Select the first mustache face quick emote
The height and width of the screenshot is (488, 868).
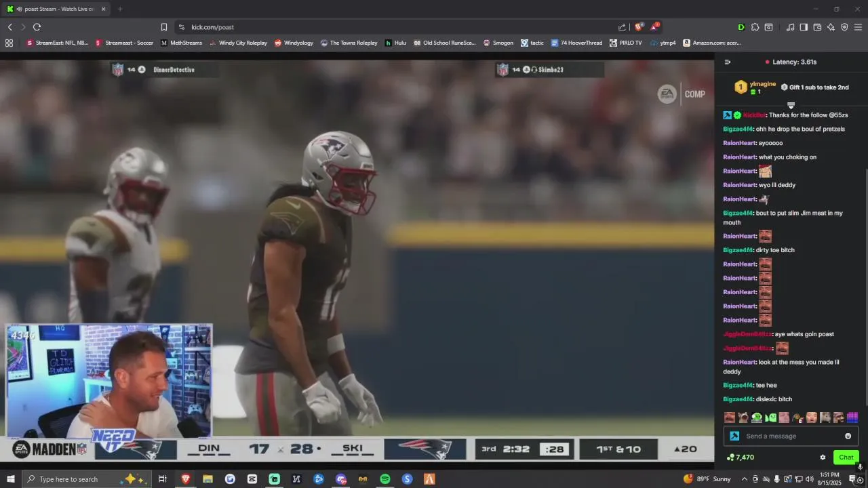click(730, 418)
